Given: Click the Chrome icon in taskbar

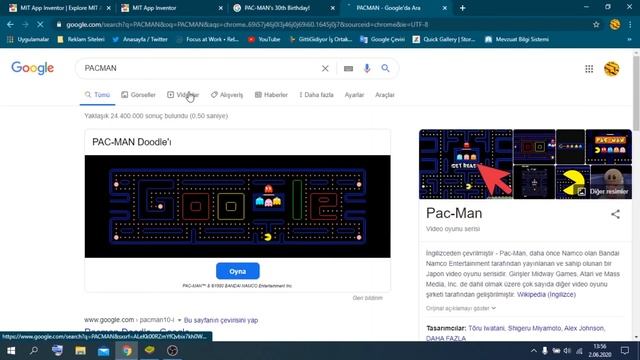Looking at the screenshot, I should pyautogui.click(x=127, y=351).
